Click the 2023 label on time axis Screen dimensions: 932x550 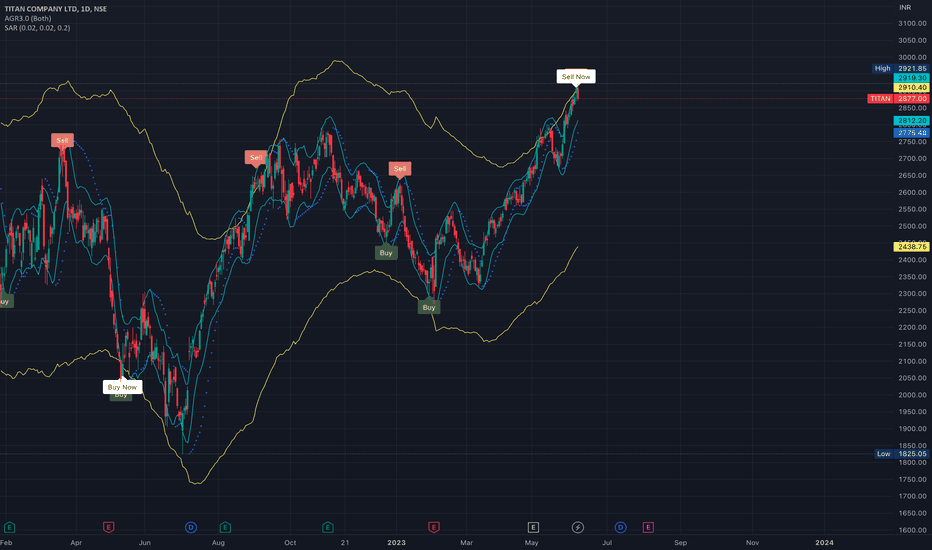[x=396, y=542]
